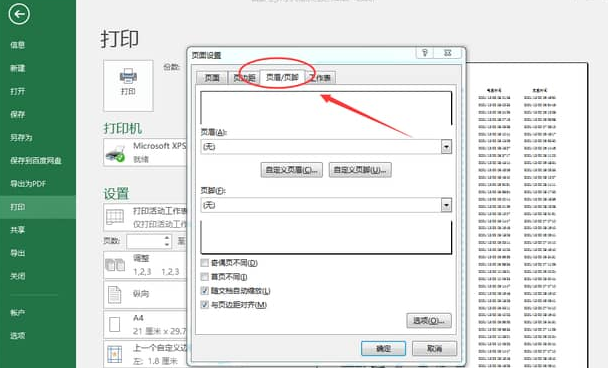Click the header preview box
Viewport: 608px width, 368px height.
click(326, 108)
